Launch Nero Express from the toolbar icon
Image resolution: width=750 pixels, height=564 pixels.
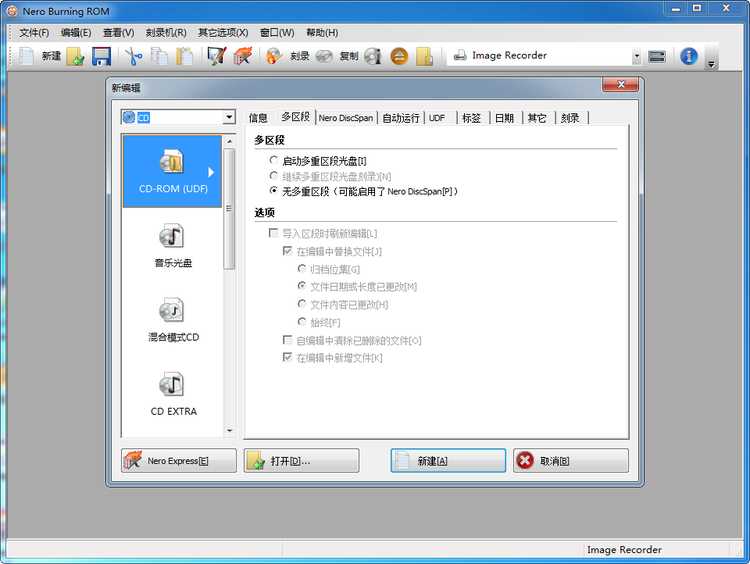tap(243, 56)
